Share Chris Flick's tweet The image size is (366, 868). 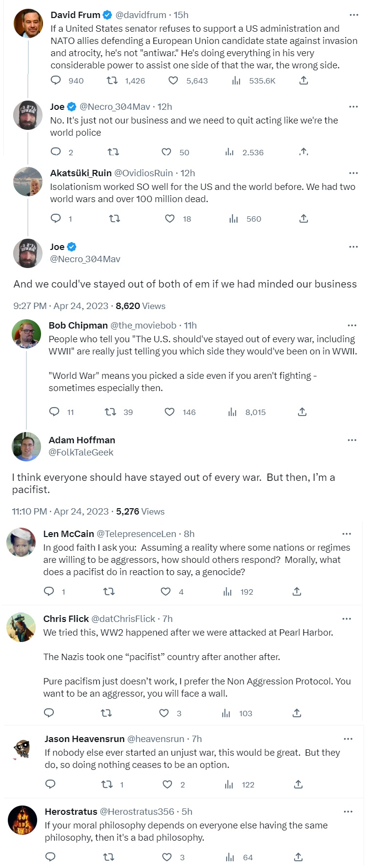[297, 713]
